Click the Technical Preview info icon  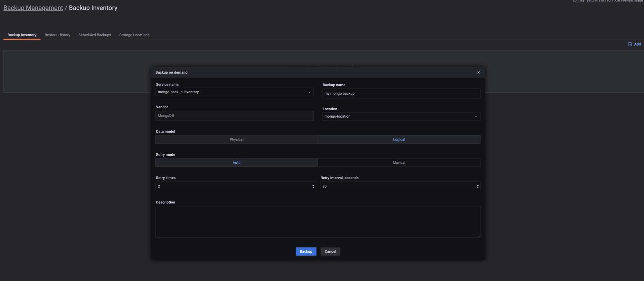click(x=575, y=1)
